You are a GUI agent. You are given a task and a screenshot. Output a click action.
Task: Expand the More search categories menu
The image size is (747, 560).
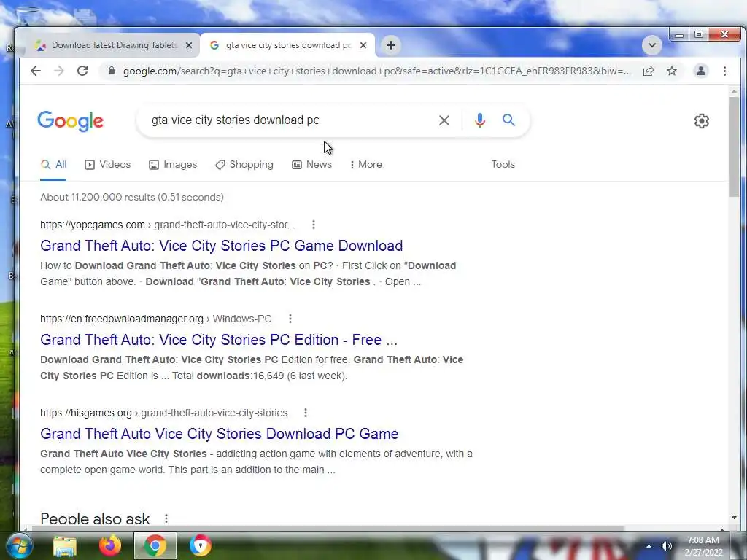tap(366, 164)
